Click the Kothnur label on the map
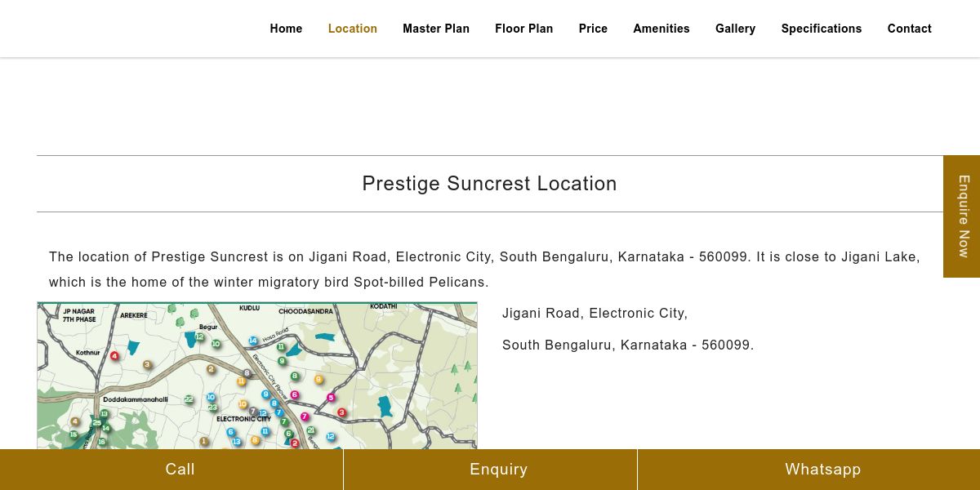The height and width of the screenshot is (490, 980). coord(87,353)
